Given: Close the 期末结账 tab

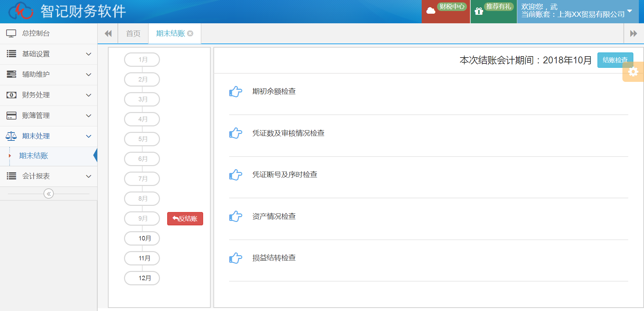Looking at the screenshot, I should click(x=190, y=34).
